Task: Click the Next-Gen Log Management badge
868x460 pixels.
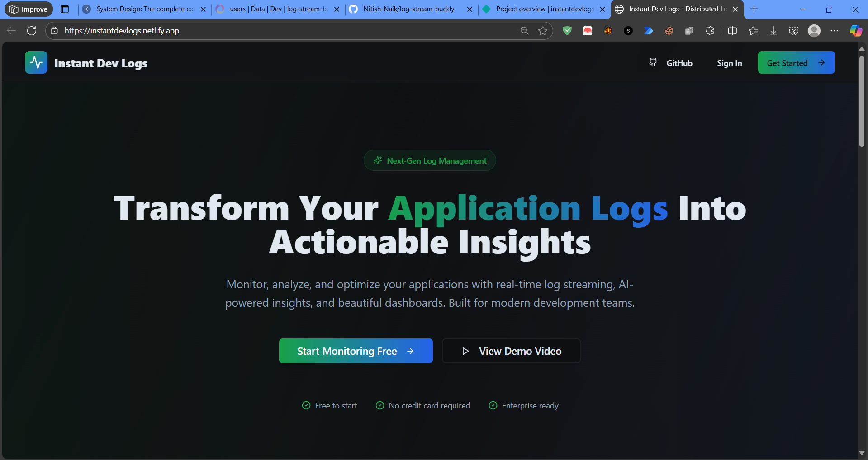Action: pyautogui.click(x=430, y=160)
